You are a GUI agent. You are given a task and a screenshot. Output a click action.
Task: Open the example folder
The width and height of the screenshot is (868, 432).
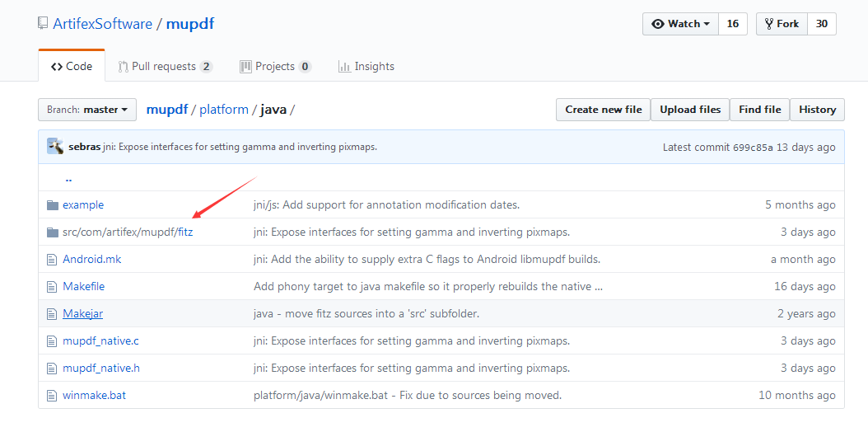coord(83,205)
